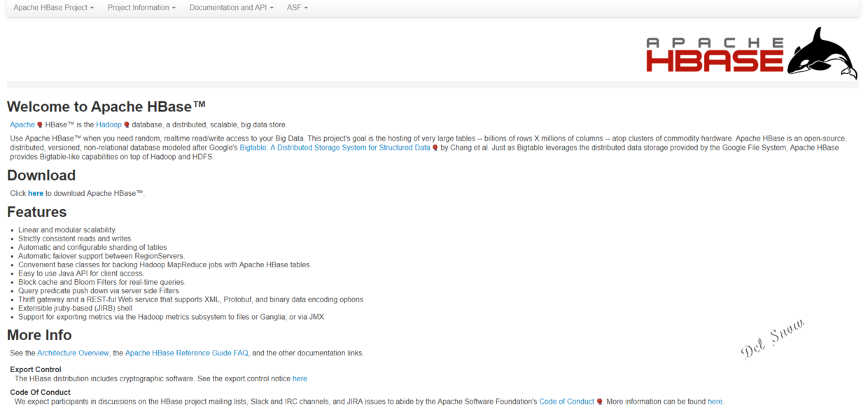This screenshot has width=868, height=410.
Task: Click the Export Control subheading
Action: pos(36,369)
